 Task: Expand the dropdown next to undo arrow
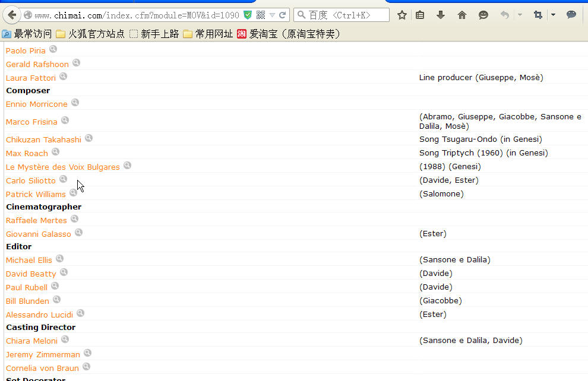point(520,15)
